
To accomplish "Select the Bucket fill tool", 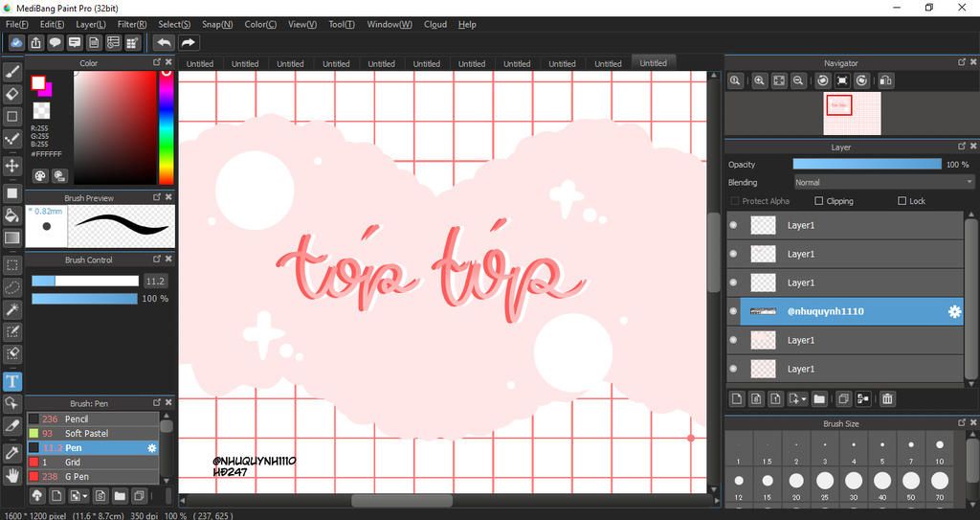I will (11, 215).
